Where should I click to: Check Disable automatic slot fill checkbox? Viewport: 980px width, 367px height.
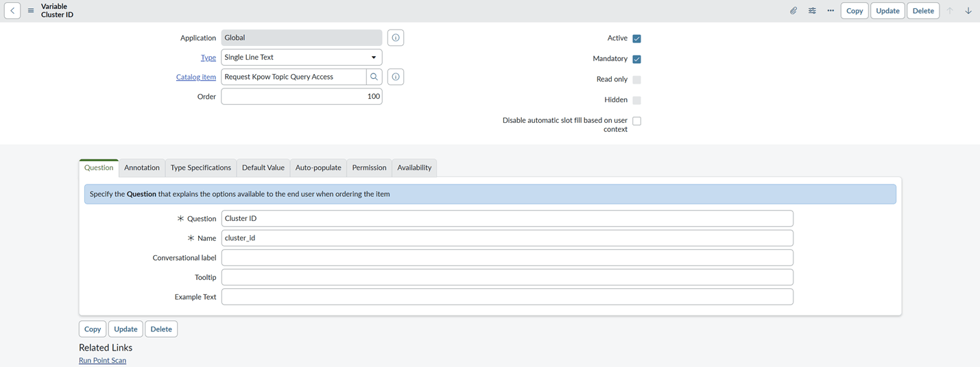[x=637, y=121]
